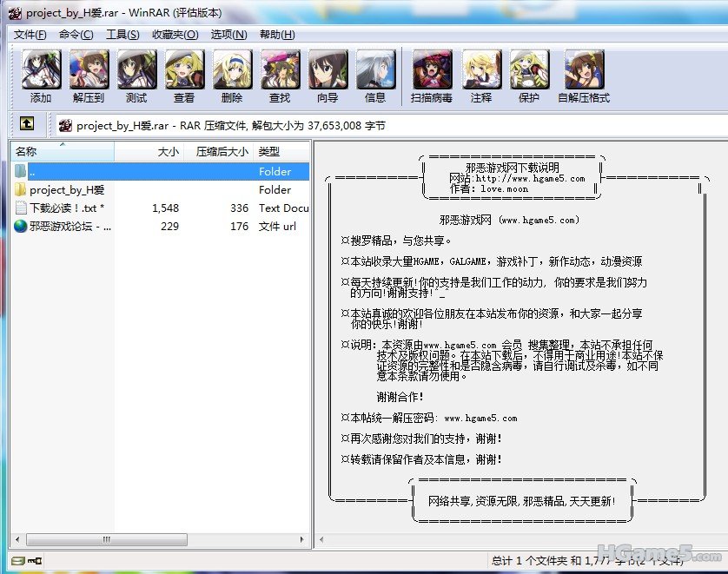Select the 邪恶游戏论坛 url file row

click(160, 226)
